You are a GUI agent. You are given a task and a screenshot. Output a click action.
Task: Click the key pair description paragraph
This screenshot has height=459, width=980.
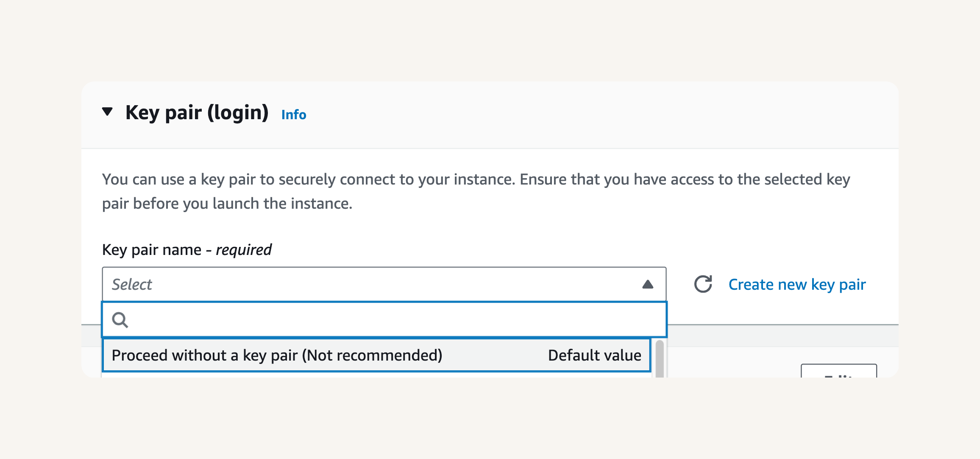[476, 191]
